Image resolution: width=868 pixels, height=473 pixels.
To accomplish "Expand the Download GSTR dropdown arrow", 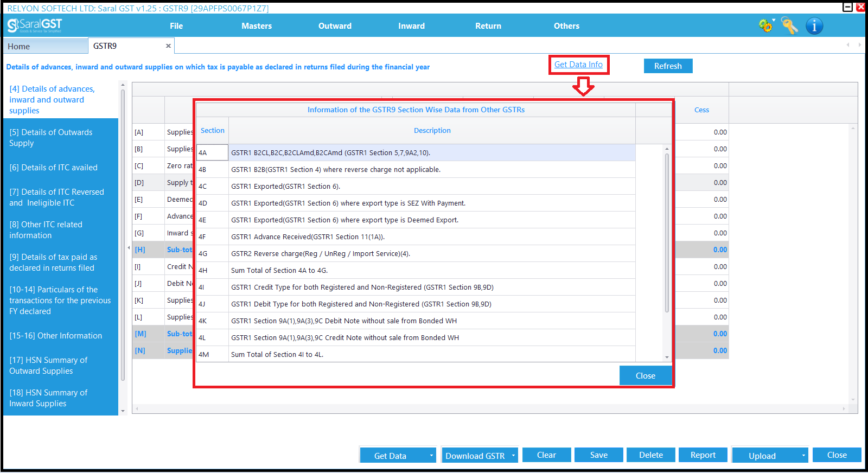I will tap(513, 456).
